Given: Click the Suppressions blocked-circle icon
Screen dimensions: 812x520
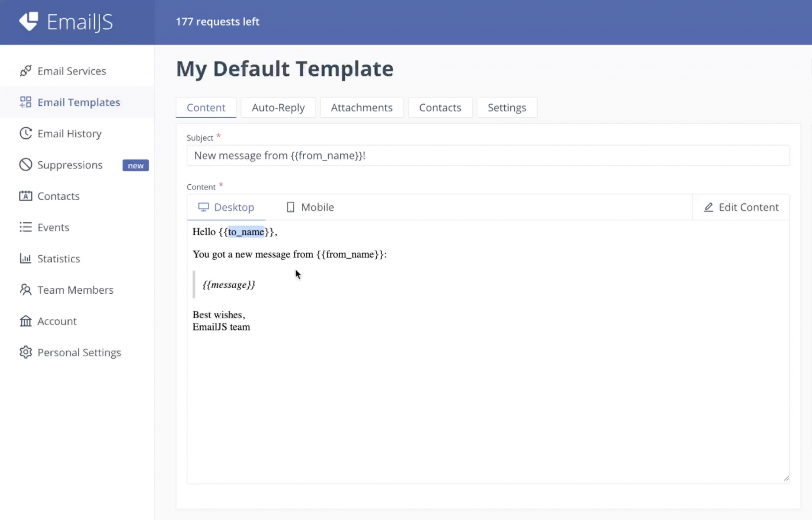Looking at the screenshot, I should click(25, 164).
